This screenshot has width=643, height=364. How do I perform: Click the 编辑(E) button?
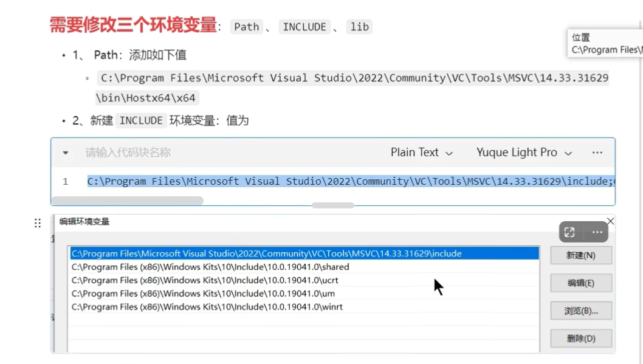coord(581,283)
